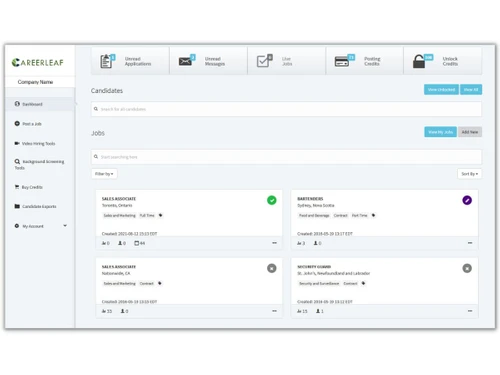Open Nationwide Sales Associate job title
The image size is (500, 375).
click(x=119, y=267)
